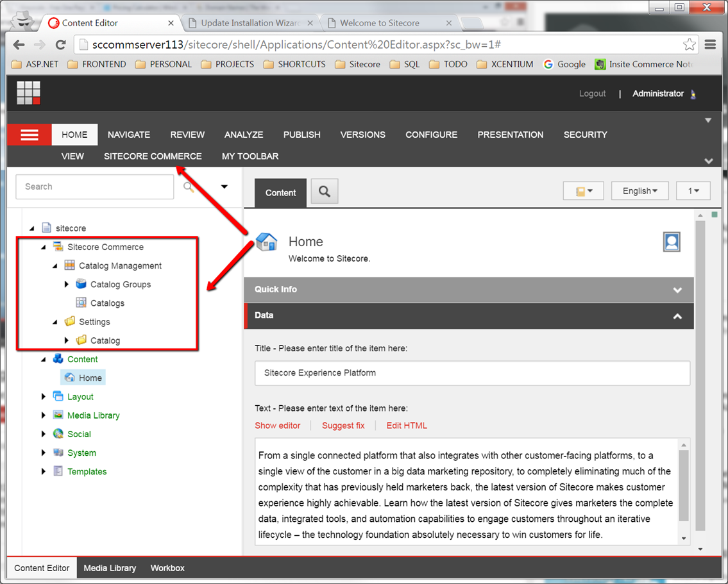
Task: Click the Content node cubes icon
Action: tap(58, 358)
